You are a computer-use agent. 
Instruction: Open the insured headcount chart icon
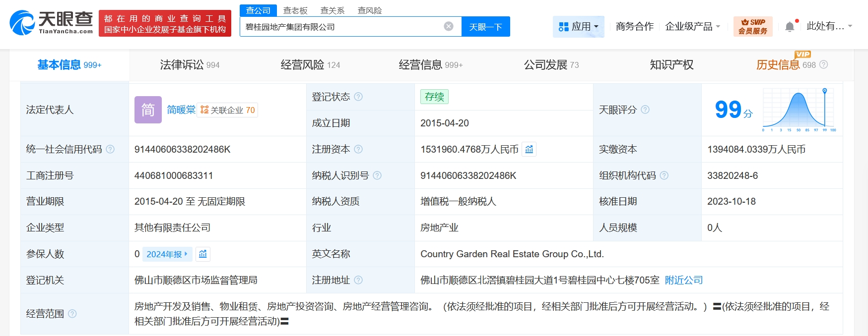tap(202, 254)
